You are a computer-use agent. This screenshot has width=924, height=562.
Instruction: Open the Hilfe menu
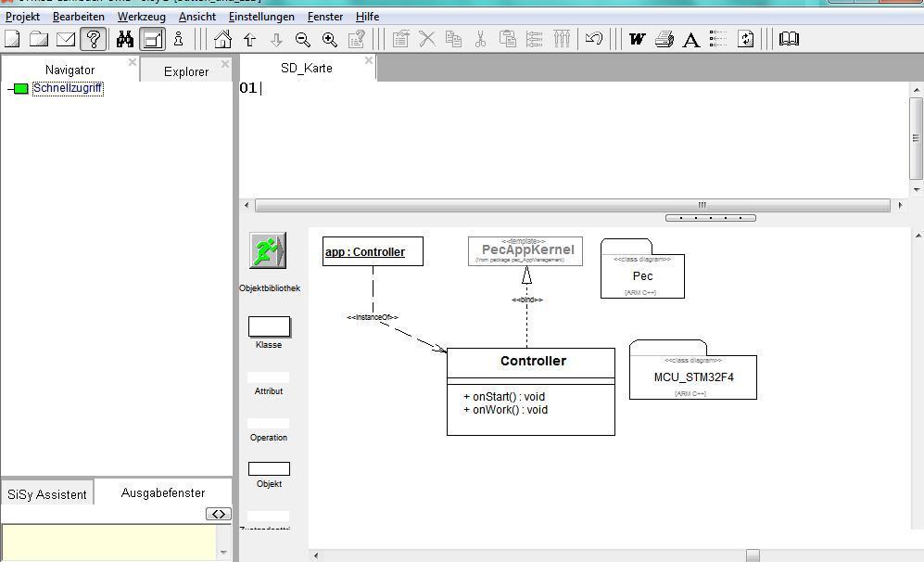point(367,17)
